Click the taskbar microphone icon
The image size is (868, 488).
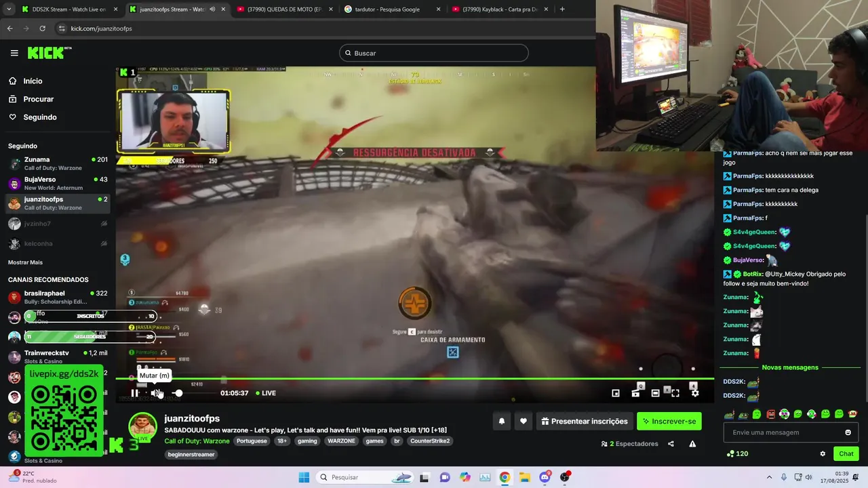(x=784, y=477)
